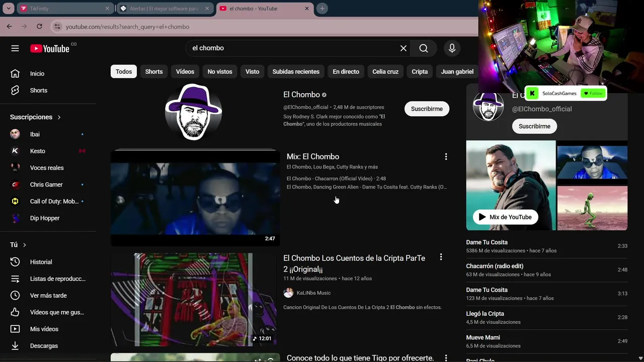Subscribe to El Chombo in results
644x362 pixels.
point(427,109)
